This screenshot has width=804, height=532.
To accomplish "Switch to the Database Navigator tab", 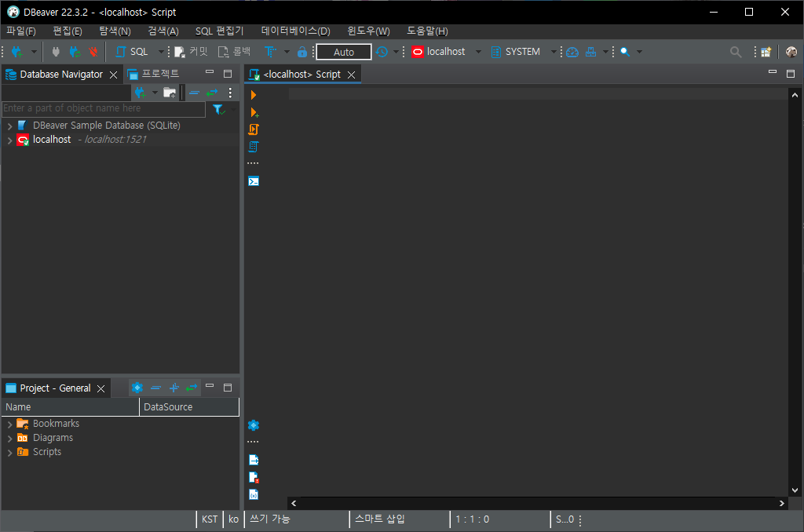I will 61,75.
